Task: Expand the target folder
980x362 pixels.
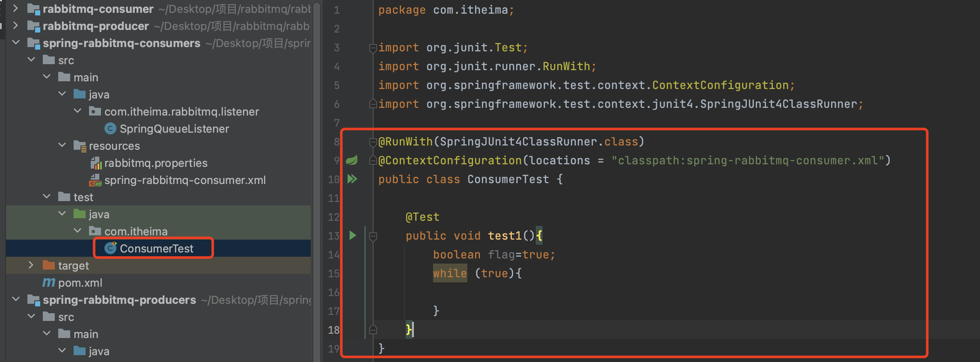Action: [31, 265]
